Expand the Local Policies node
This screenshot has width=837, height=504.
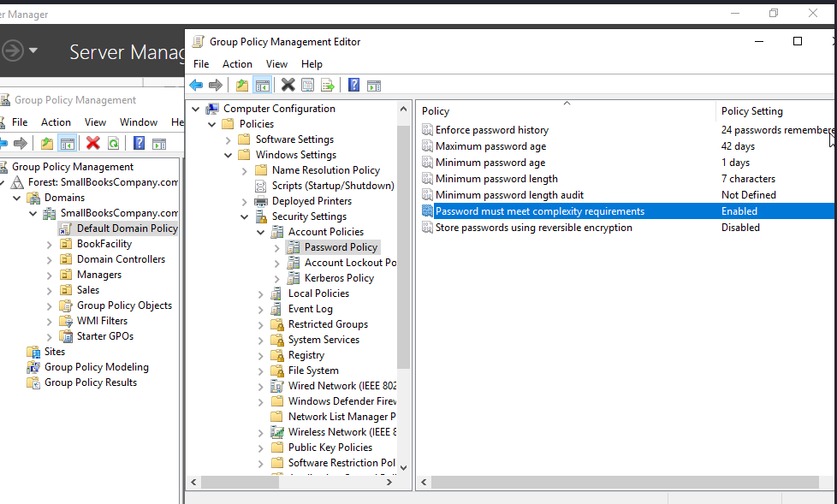[260, 294]
